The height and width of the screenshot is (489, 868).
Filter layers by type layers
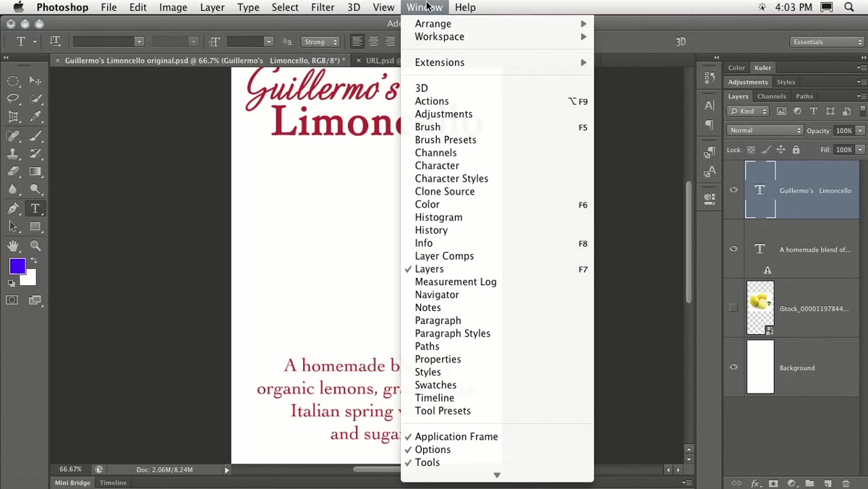[814, 111]
